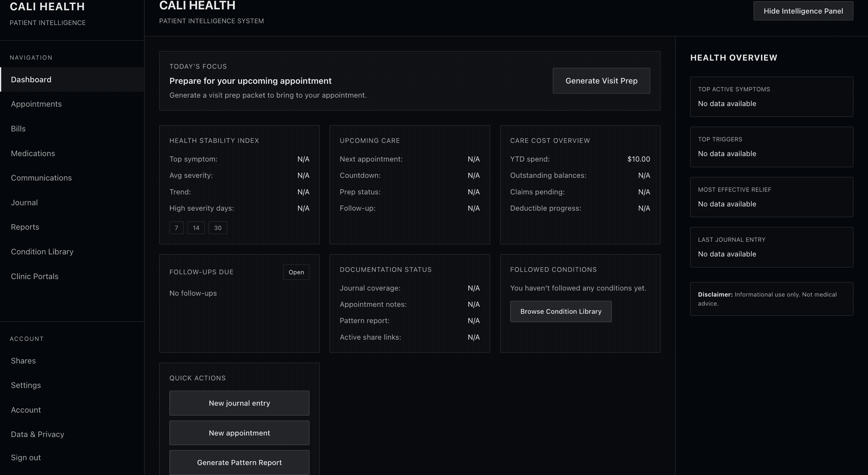868x475 pixels.
Task: Generate Pattern Report from quick actions
Action: pyautogui.click(x=239, y=463)
